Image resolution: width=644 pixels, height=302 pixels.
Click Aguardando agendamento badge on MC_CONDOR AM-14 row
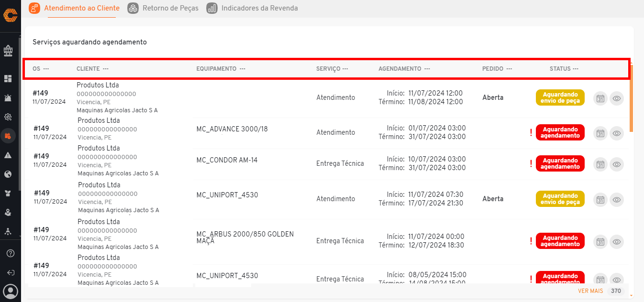560,163
